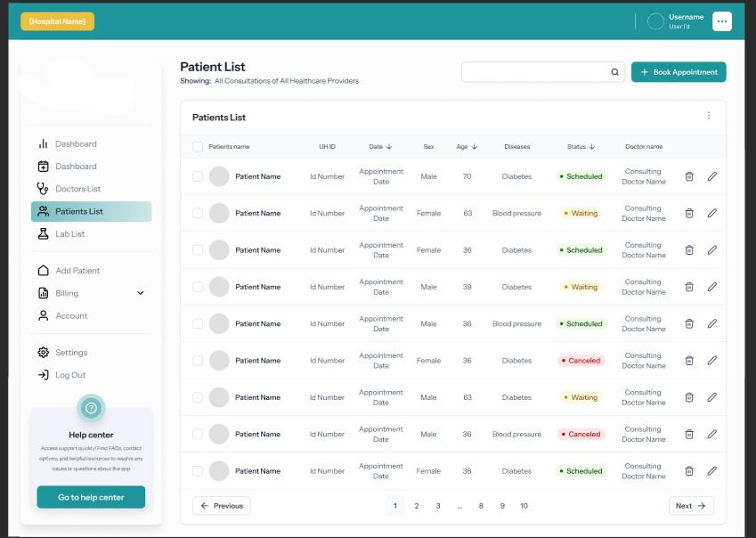The height and width of the screenshot is (538, 756).
Task: Open Add Patient in the sidebar
Action: pyautogui.click(x=77, y=271)
